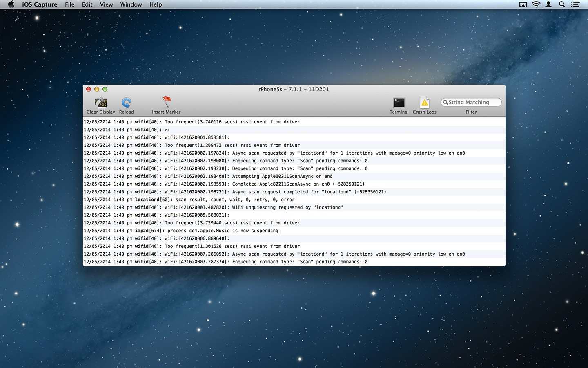Image resolution: width=588 pixels, height=368 pixels.
Task: Open the Wi-Fi status menu
Action: tap(536, 4)
